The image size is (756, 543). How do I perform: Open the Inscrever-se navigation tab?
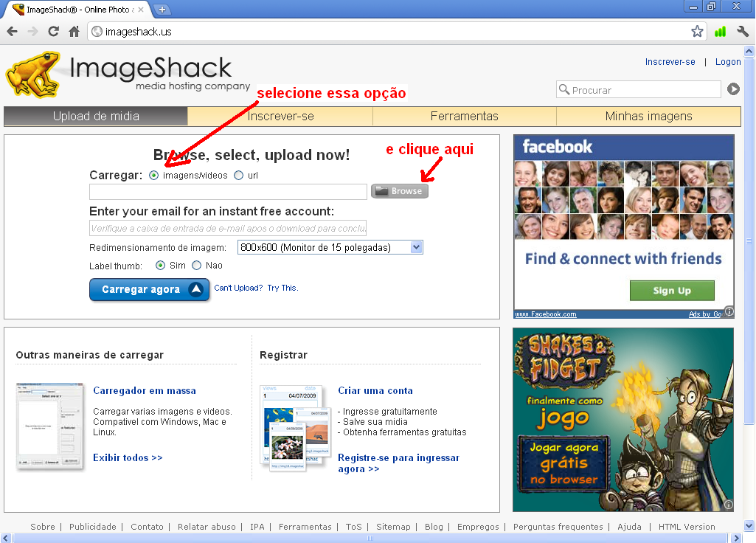pyautogui.click(x=280, y=117)
